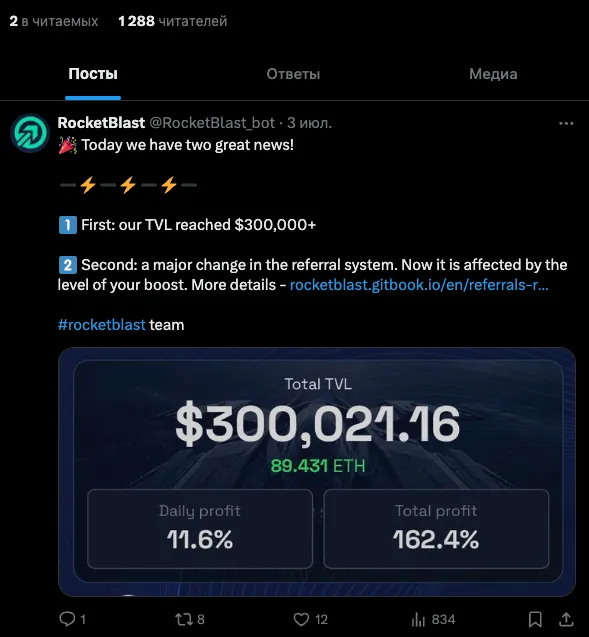Open the RocketBlast display name
The width and height of the screenshot is (589, 637).
pos(101,123)
